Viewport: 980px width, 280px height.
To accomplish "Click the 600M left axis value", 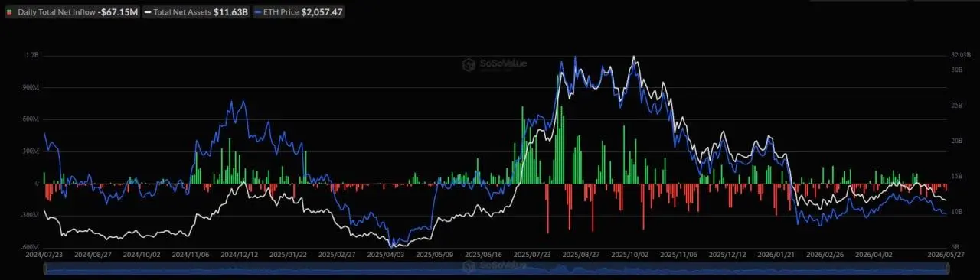I will pyautogui.click(x=30, y=119).
